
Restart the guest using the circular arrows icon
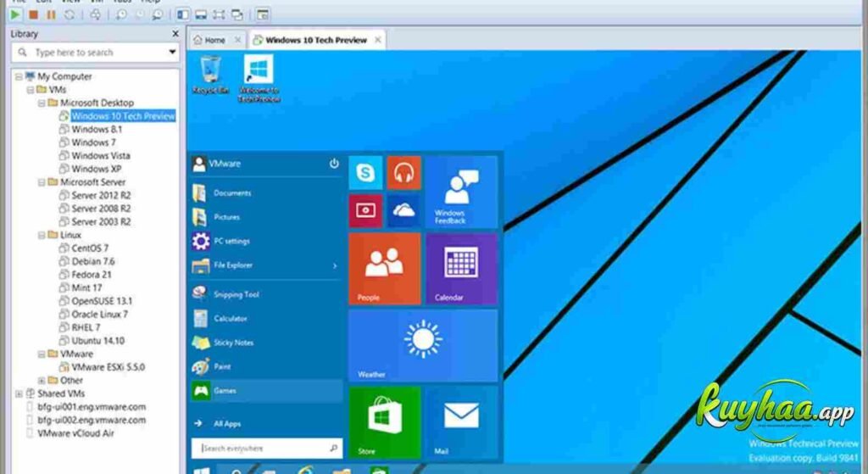(70, 15)
